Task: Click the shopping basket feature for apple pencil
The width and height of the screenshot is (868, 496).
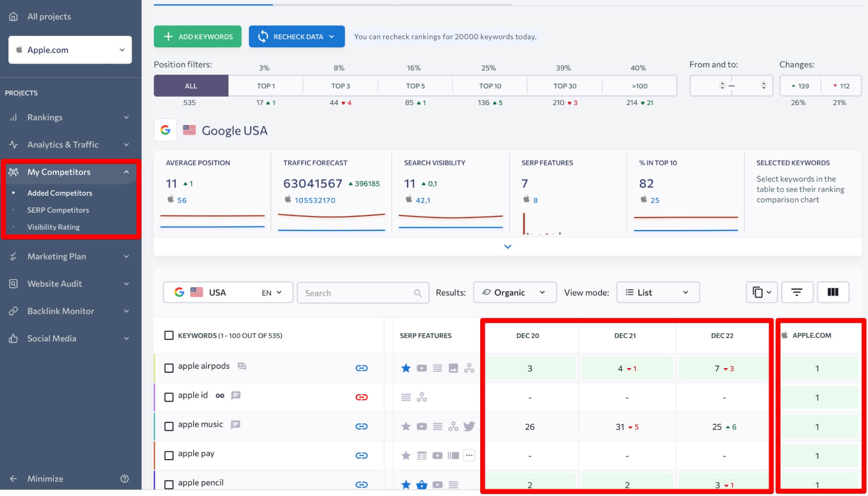Action: click(x=422, y=484)
